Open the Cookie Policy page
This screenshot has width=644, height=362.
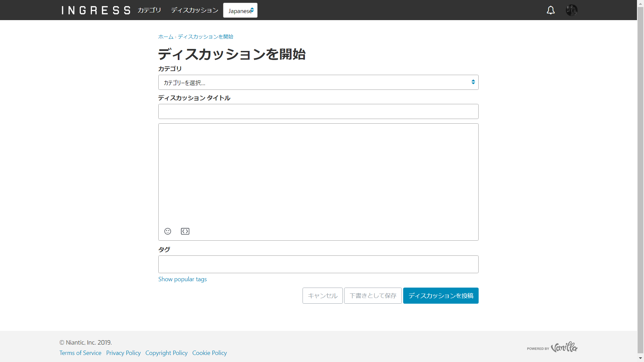pyautogui.click(x=209, y=353)
